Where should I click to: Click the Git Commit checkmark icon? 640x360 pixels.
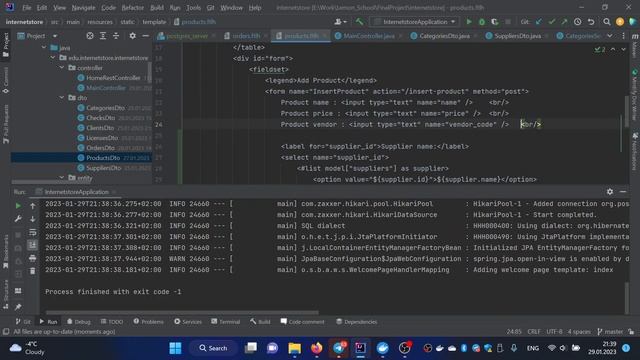pyautogui.click(x=552, y=22)
